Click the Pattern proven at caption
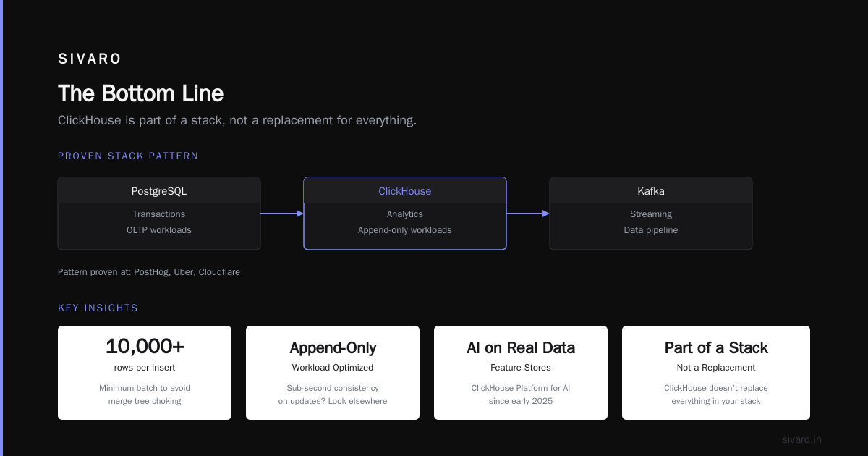This screenshot has width=868, height=456. pos(149,272)
